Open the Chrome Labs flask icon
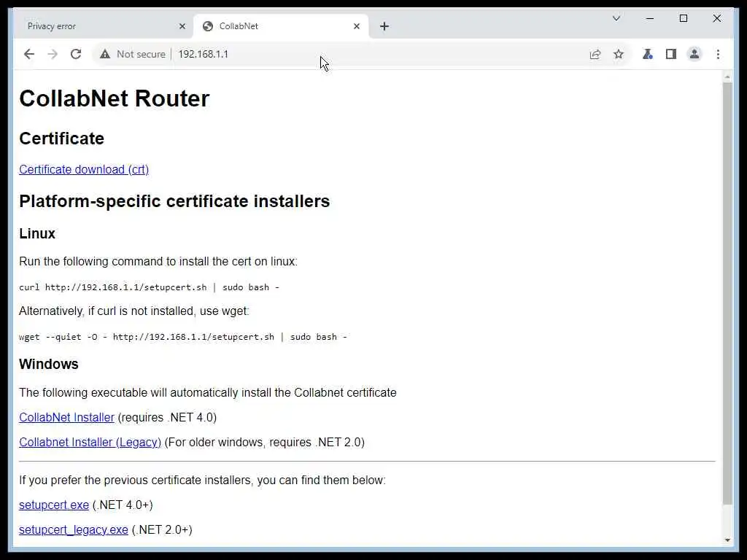This screenshot has height=560, width=747. [x=648, y=54]
